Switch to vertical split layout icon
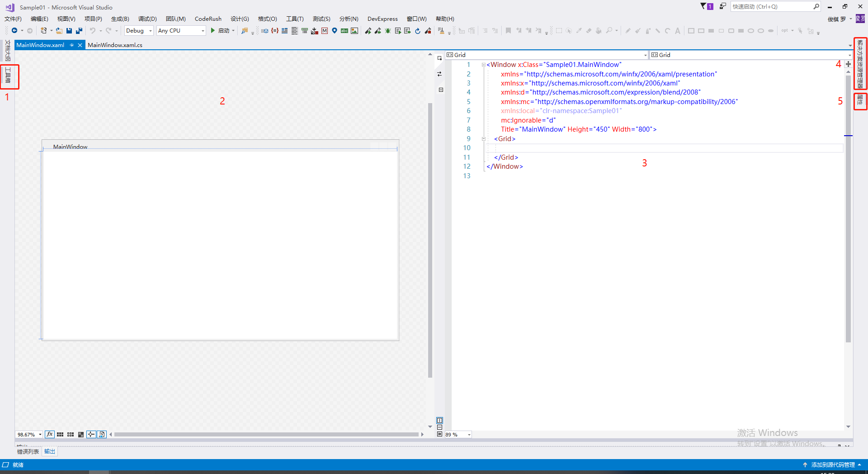Screen dimensions: 868x474 (x=439, y=421)
